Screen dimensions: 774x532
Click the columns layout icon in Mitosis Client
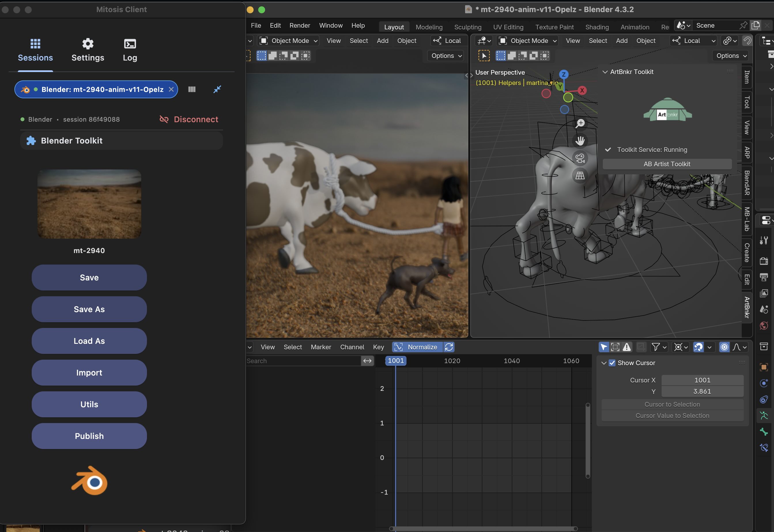coord(192,89)
